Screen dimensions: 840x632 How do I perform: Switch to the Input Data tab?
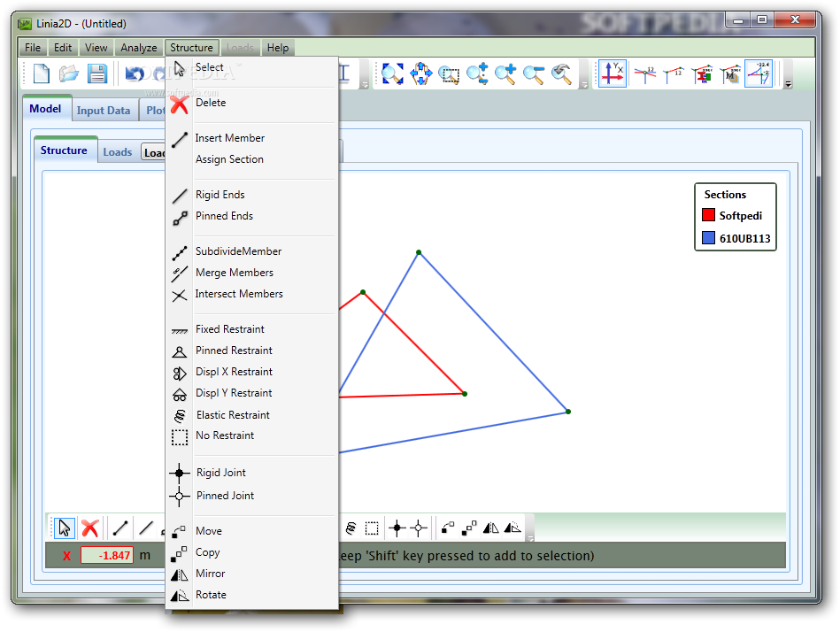coord(104,111)
